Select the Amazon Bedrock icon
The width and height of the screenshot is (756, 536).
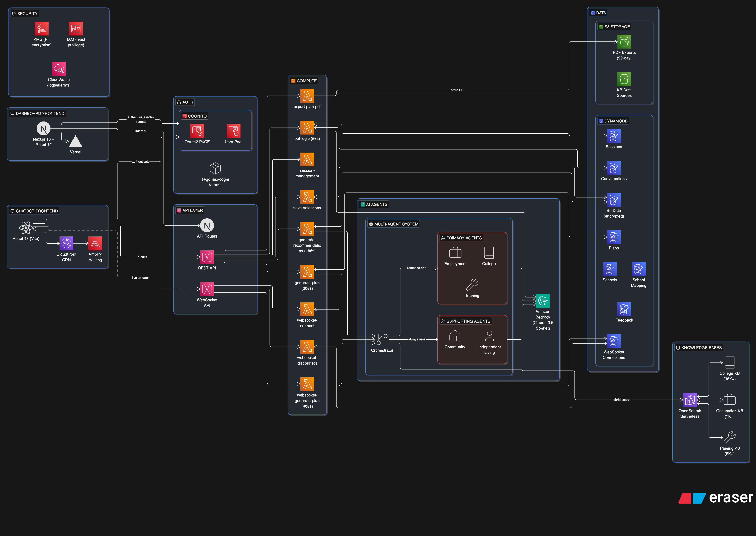click(x=543, y=301)
